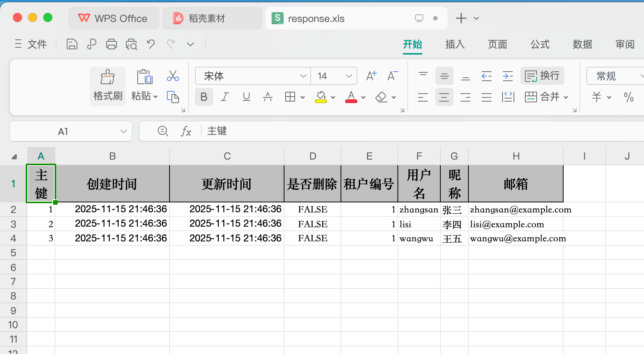Toggle Italic formatting

[225, 97]
